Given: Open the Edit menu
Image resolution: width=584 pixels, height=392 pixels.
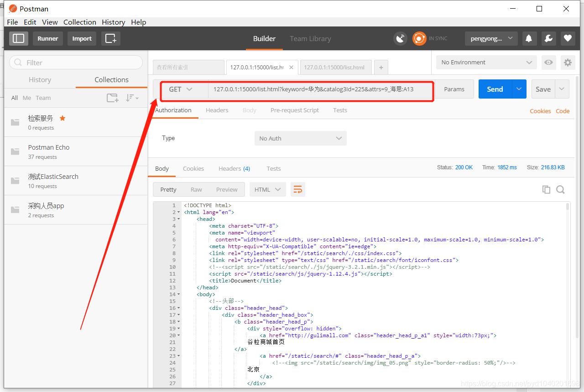Looking at the screenshot, I should (x=30, y=22).
